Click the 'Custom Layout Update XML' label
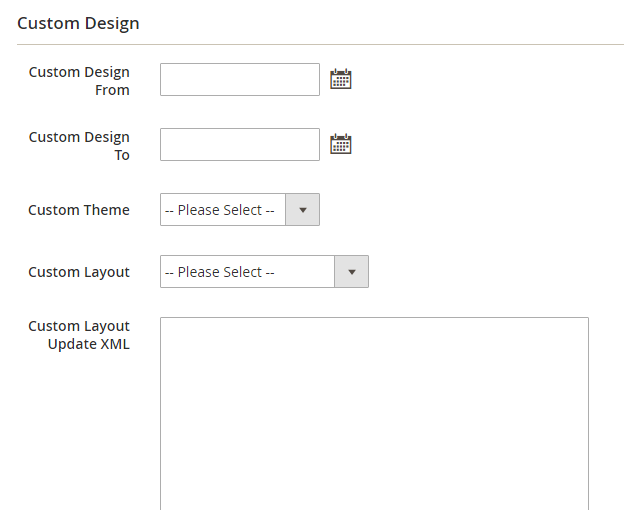624x510 pixels. click(79, 335)
